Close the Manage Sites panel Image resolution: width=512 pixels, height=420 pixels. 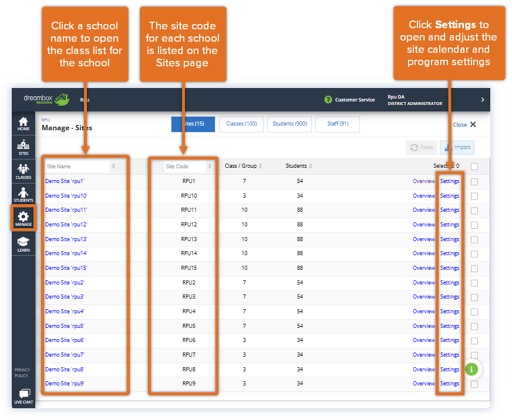coord(473,124)
